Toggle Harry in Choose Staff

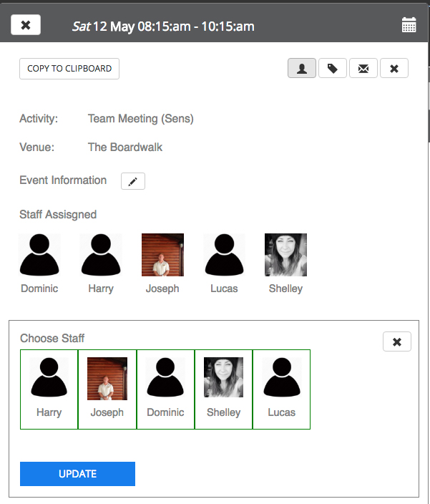click(49, 389)
